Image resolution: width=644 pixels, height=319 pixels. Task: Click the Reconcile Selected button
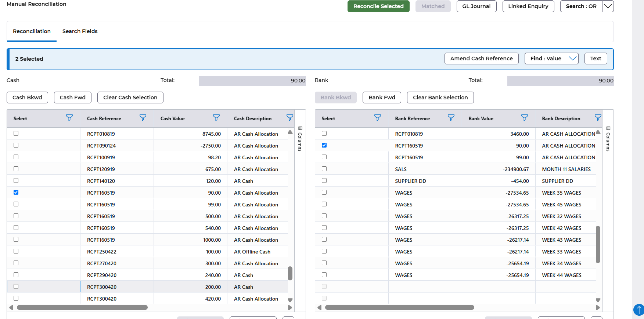coord(378,6)
